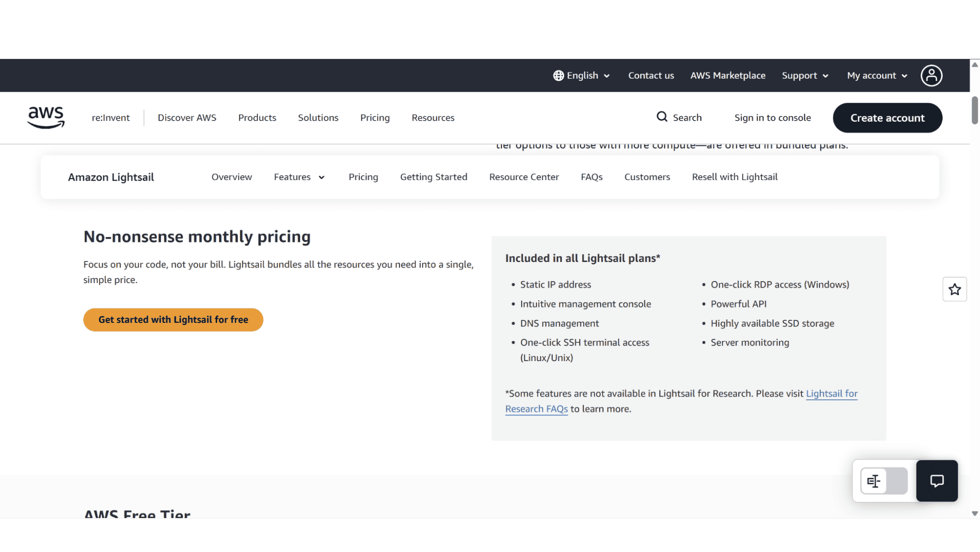The width and height of the screenshot is (980, 552).
Task: Click Sign in to console
Action: 772,118
